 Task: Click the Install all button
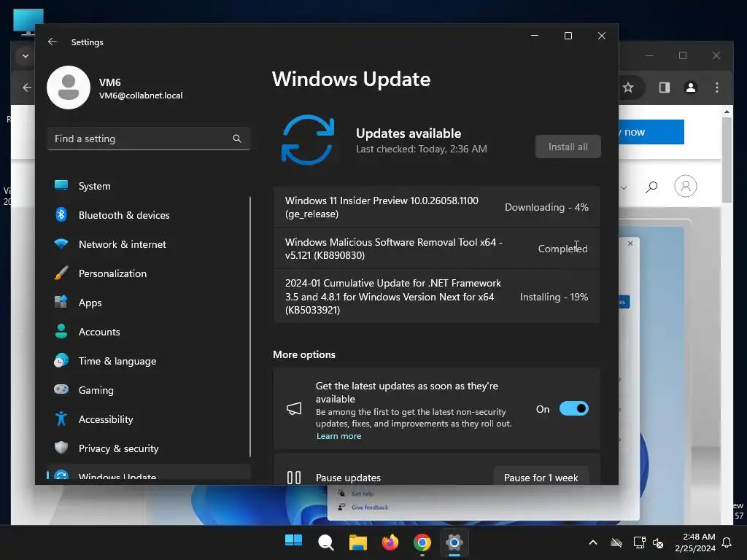pos(568,147)
